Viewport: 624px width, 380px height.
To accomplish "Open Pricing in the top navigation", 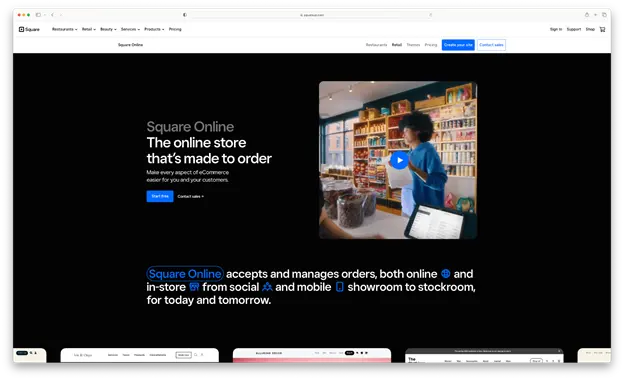I will [x=175, y=29].
